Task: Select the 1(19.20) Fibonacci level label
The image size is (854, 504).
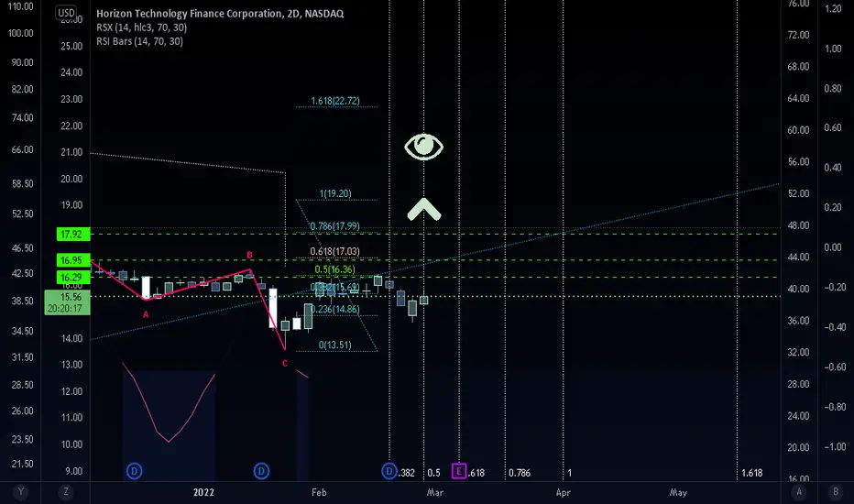Action: pos(335,193)
